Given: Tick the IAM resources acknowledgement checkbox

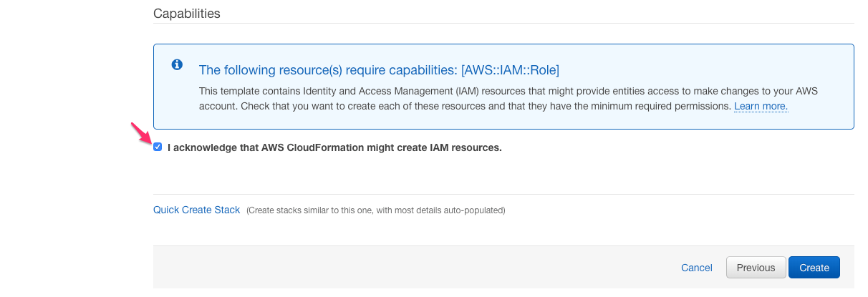Looking at the screenshot, I should [x=158, y=147].
